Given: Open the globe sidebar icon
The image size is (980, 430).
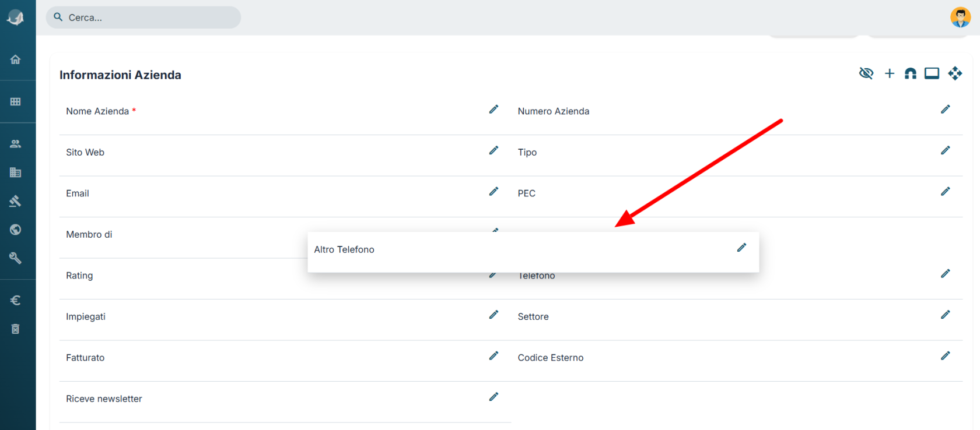Looking at the screenshot, I should click(16, 230).
